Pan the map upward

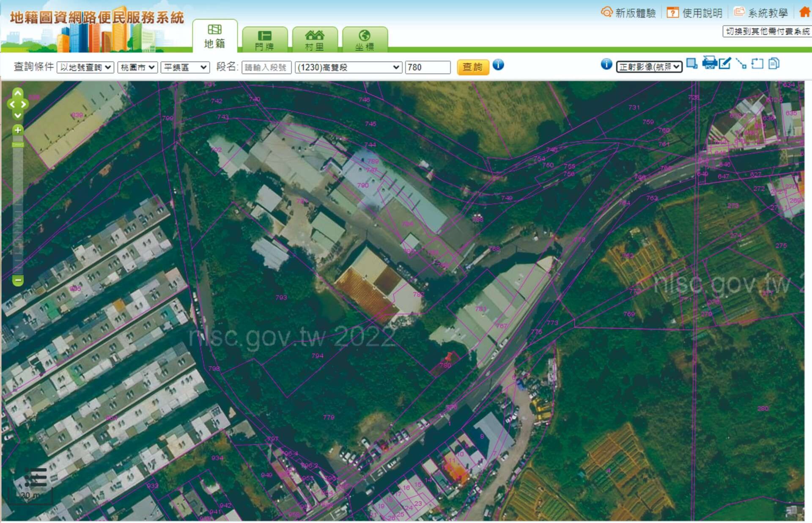tap(18, 93)
